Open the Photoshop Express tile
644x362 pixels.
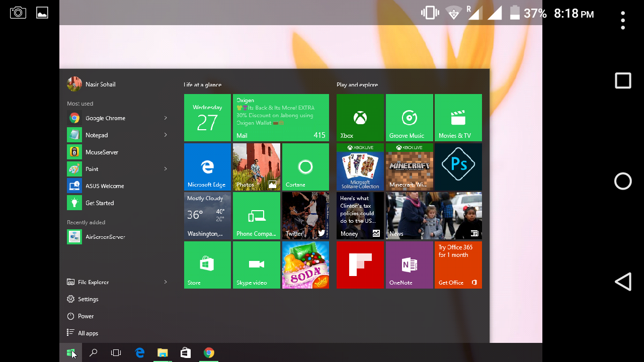pyautogui.click(x=458, y=167)
